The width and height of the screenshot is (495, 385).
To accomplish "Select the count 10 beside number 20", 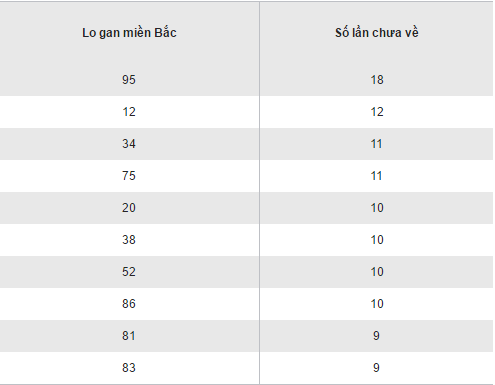I will (x=377, y=208).
